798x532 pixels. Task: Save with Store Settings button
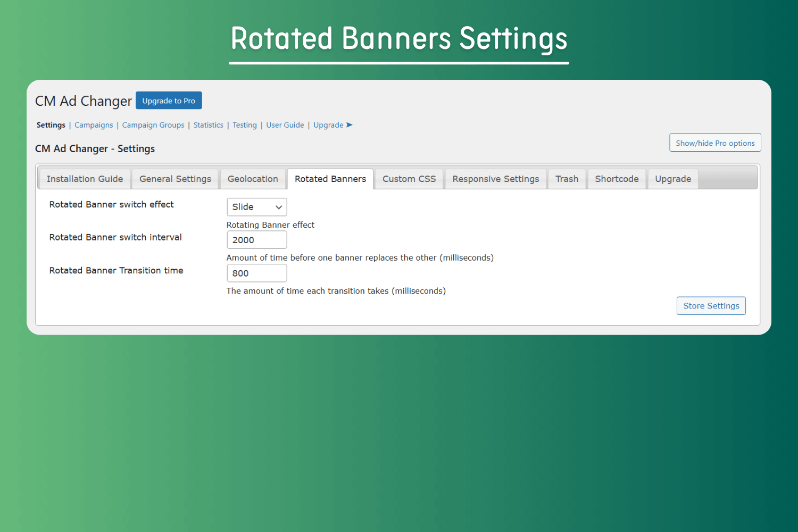point(711,306)
